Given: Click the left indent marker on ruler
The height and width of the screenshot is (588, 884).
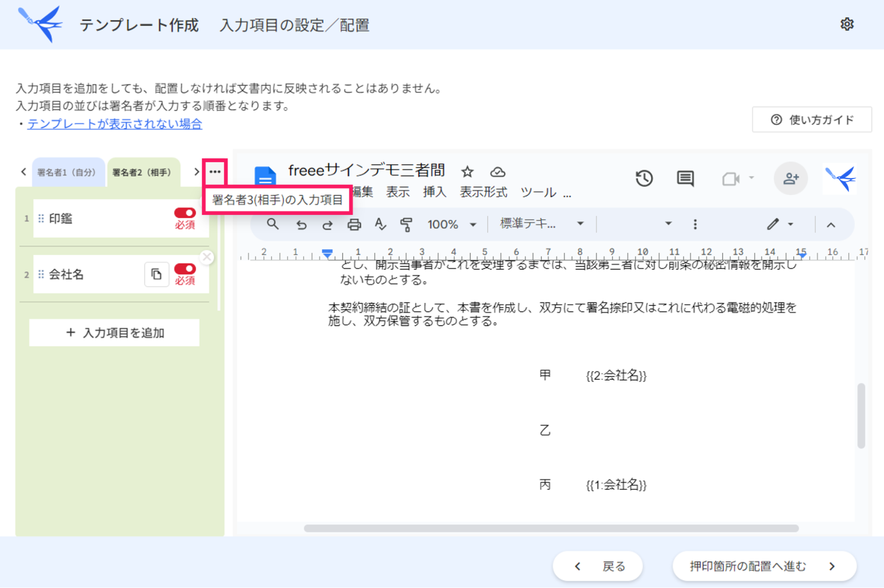Looking at the screenshot, I should [x=327, y=253].
